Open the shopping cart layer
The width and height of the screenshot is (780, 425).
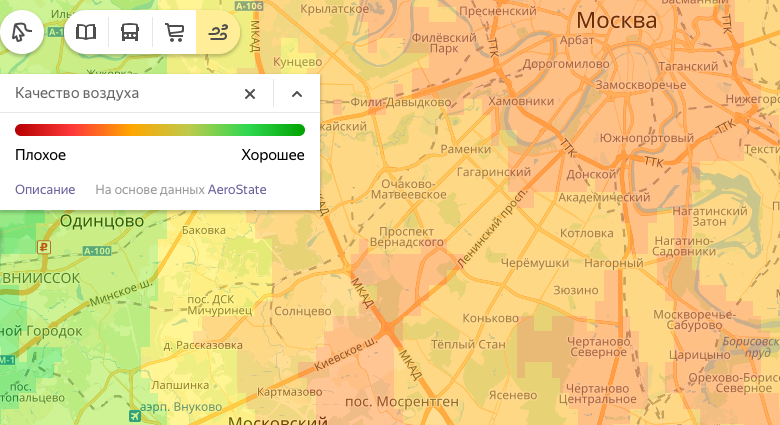174,32
